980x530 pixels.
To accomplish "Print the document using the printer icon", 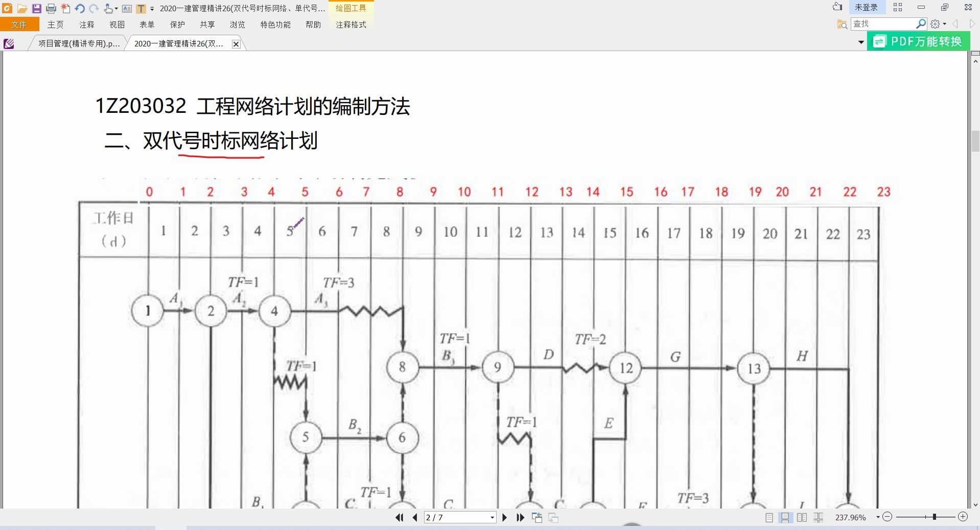I will point(51,8).
